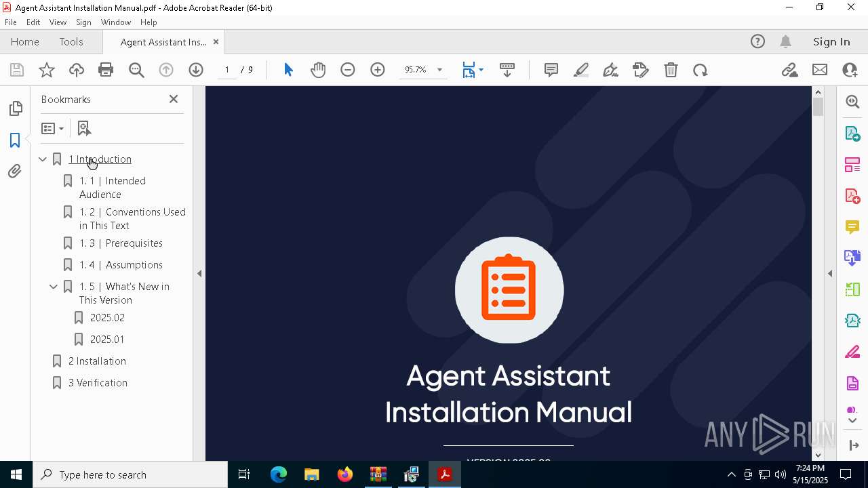Zoom out with the minus button
The image size is (868, 488).
(348, 70)
